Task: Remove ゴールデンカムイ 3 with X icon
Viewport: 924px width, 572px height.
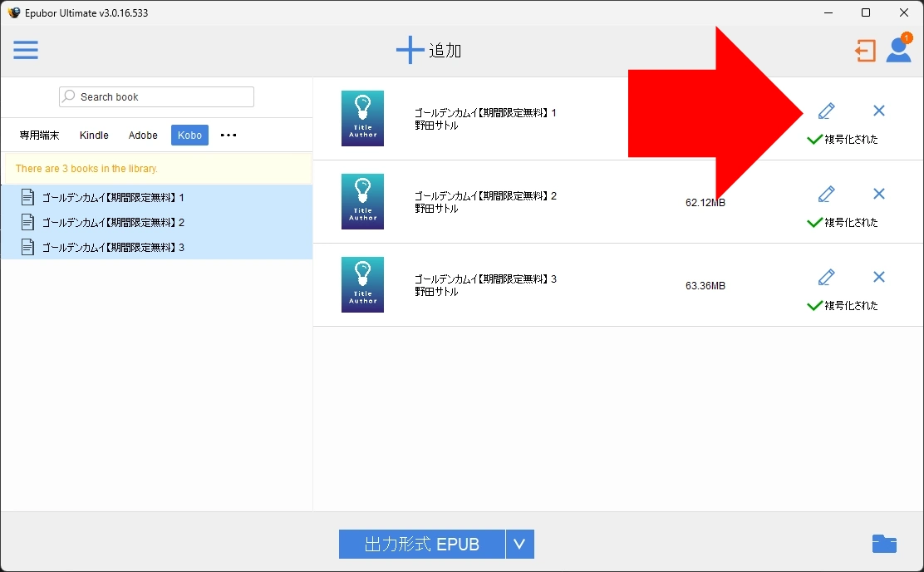Action: pyautogui.click(x=879, y=277)
